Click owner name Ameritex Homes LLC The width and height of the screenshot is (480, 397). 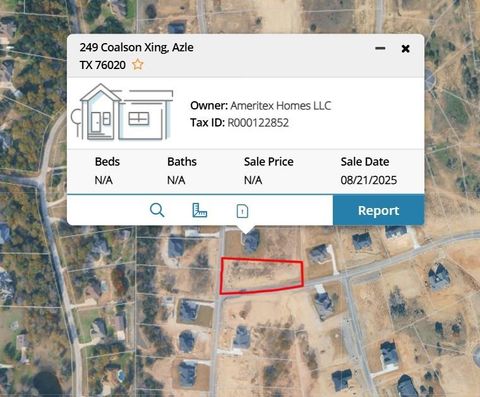[281, 106]
